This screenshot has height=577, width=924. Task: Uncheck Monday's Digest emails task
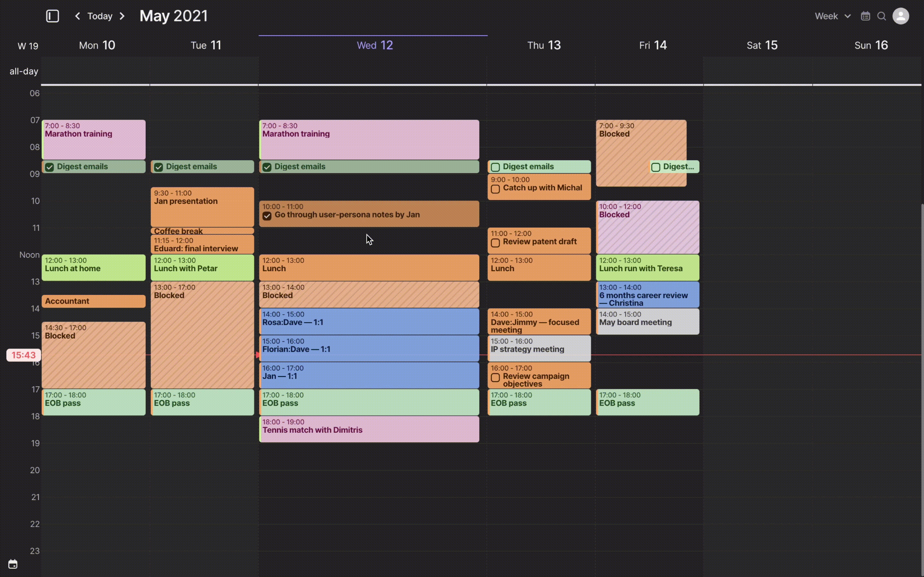coord(49,167)
